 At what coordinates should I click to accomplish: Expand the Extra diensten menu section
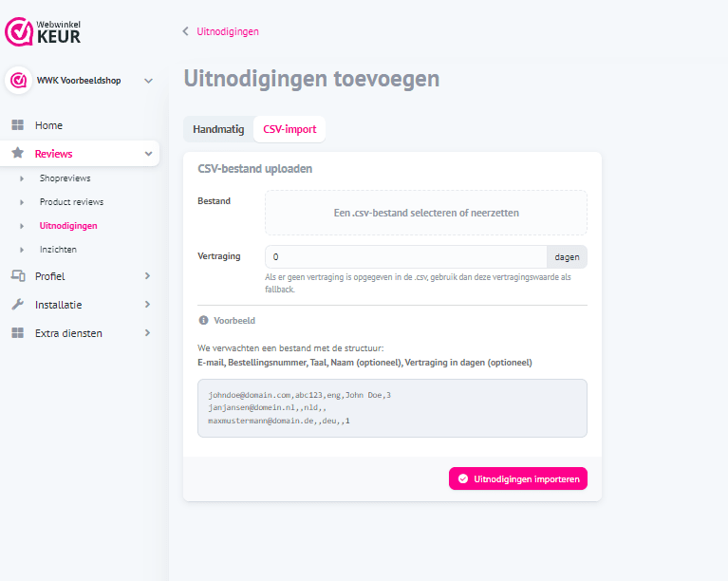pyautogui.click(x=147, y=333)
